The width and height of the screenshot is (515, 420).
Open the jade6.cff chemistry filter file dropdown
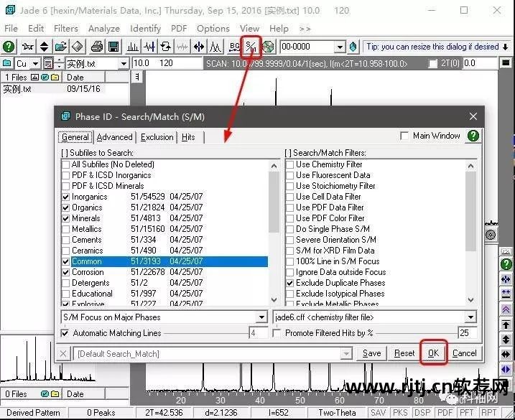[x=470, y=317]
